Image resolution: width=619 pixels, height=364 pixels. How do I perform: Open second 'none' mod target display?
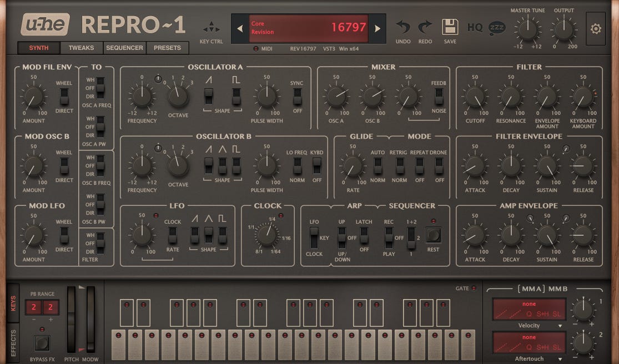pyautogui.click(x=529, y=342)
